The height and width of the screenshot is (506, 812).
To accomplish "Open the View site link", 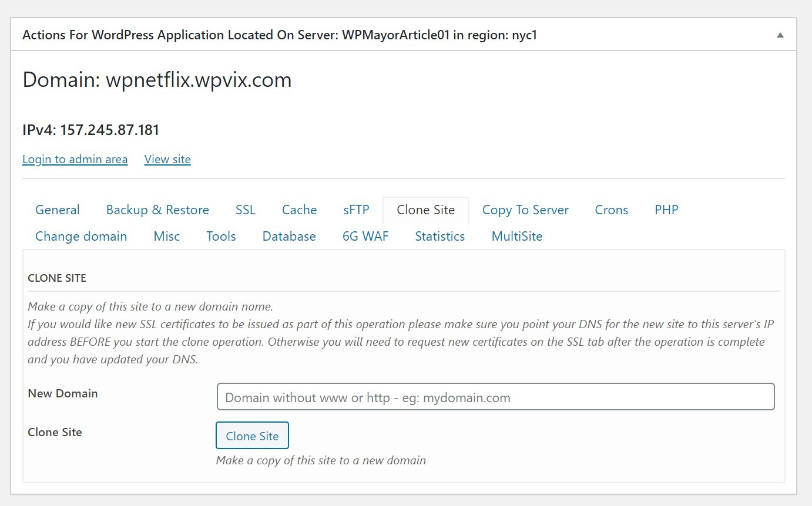I will tap(167, 159).
